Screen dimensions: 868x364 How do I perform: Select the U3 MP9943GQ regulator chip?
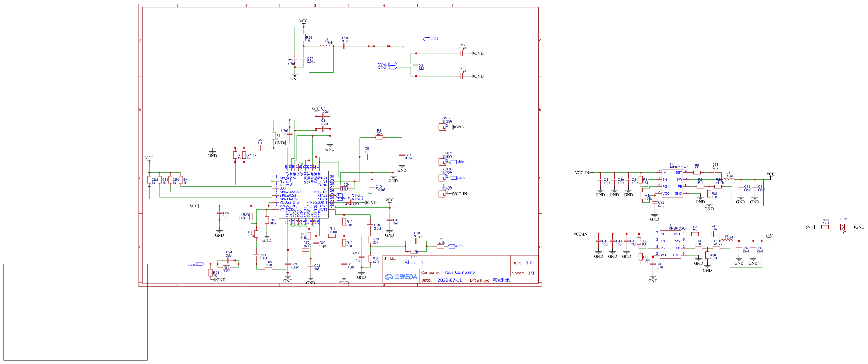tap(670, 245)
